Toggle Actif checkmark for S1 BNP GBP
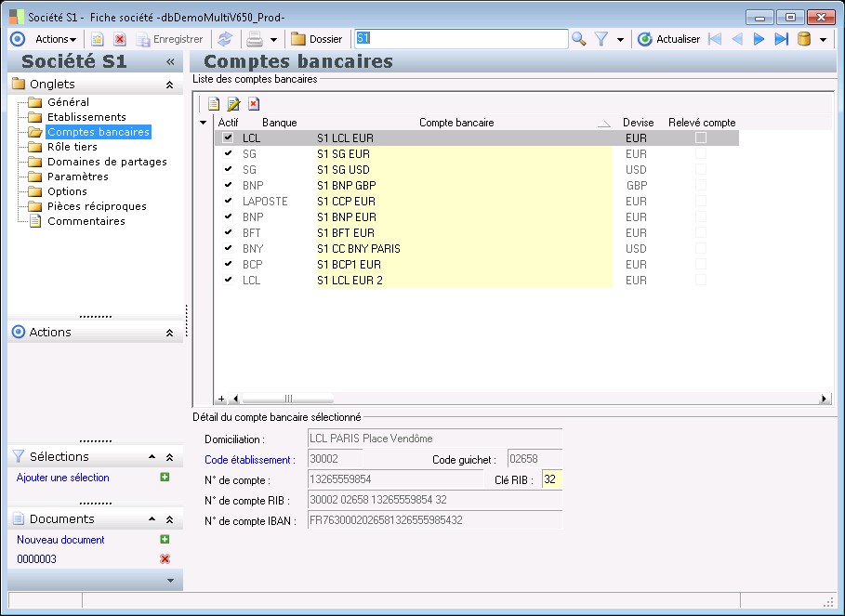 tap(228, 185)
